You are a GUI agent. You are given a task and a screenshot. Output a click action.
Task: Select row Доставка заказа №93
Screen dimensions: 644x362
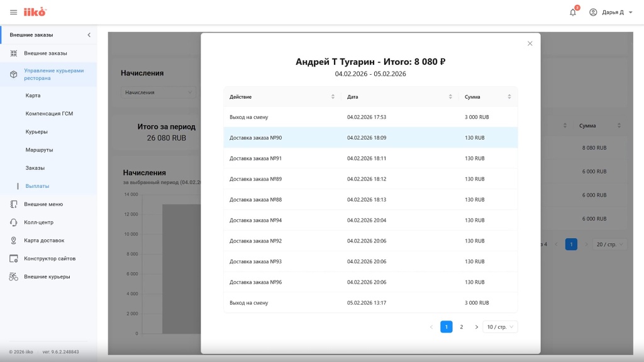click(x=370, y=261)
